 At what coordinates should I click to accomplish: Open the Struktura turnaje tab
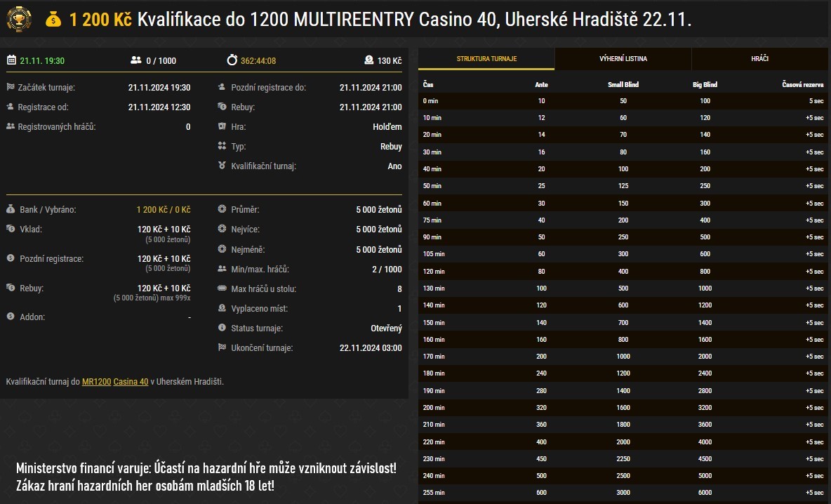click(x=486, y=59)
